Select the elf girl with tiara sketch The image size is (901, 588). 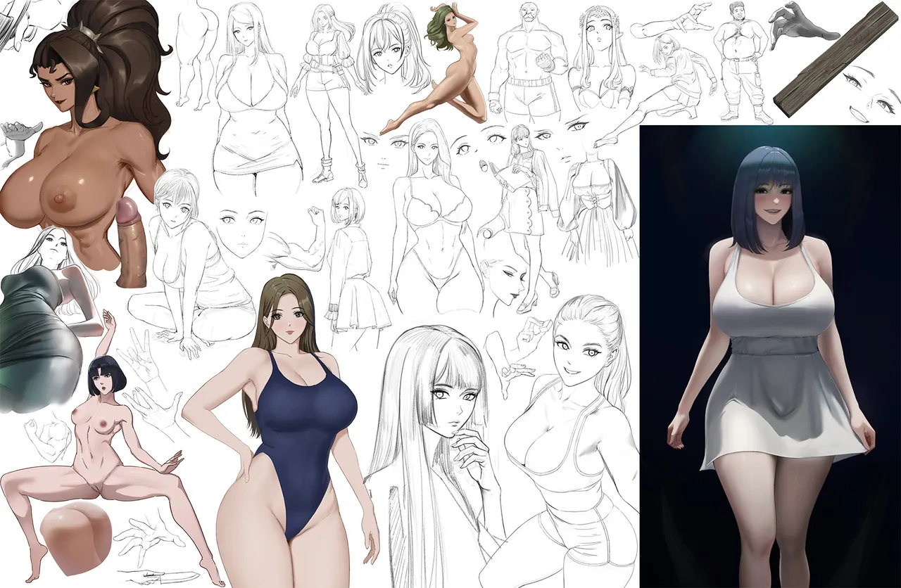click(x=603, y=58)
